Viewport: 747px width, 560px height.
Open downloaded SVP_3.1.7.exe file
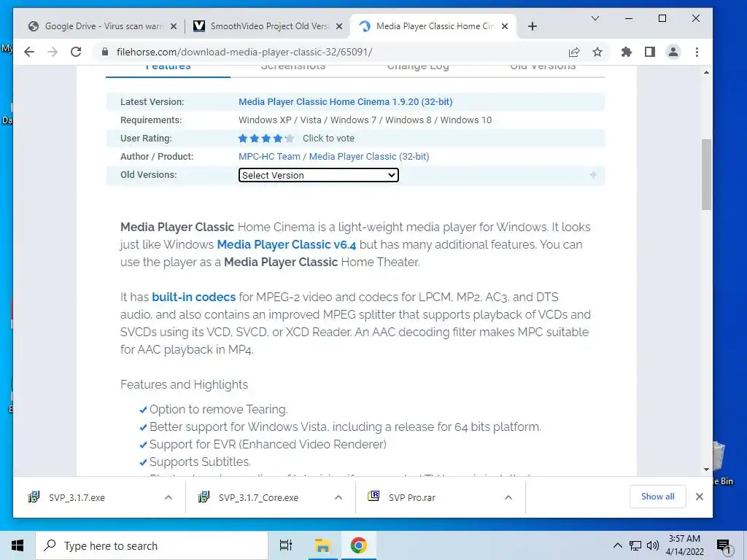(76, 497)
